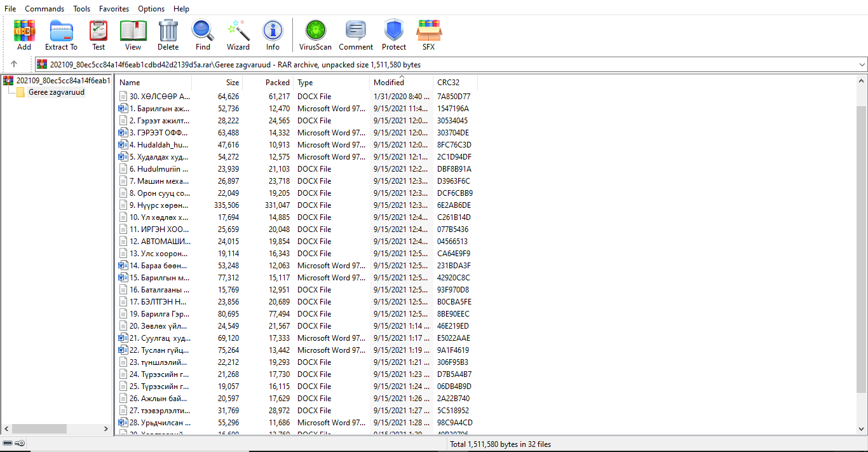Open the Favorites menu
Image resolution: width=868 pixels, height=452 pixels.
point(114,8)
